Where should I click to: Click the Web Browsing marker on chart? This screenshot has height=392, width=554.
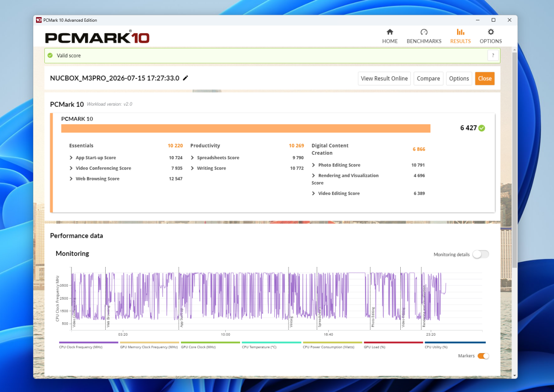pyautogui.click(x=108, y=316)
